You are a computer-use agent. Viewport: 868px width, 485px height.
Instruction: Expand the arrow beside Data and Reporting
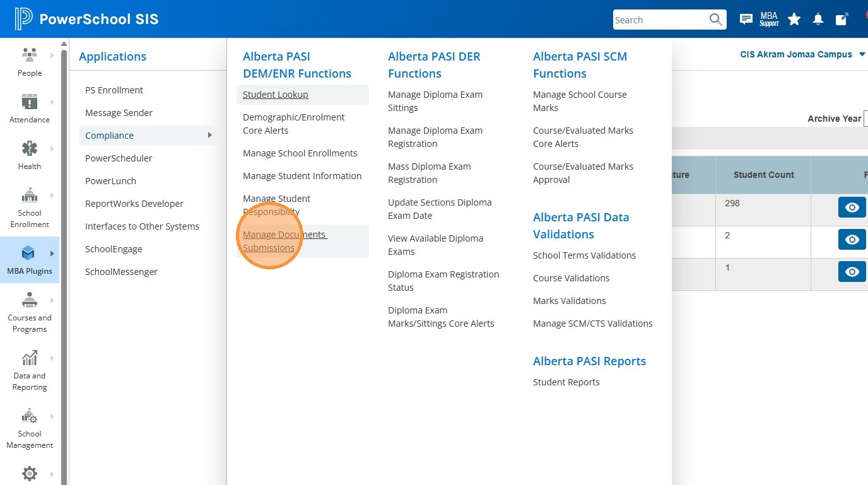(x=52, y=358)
